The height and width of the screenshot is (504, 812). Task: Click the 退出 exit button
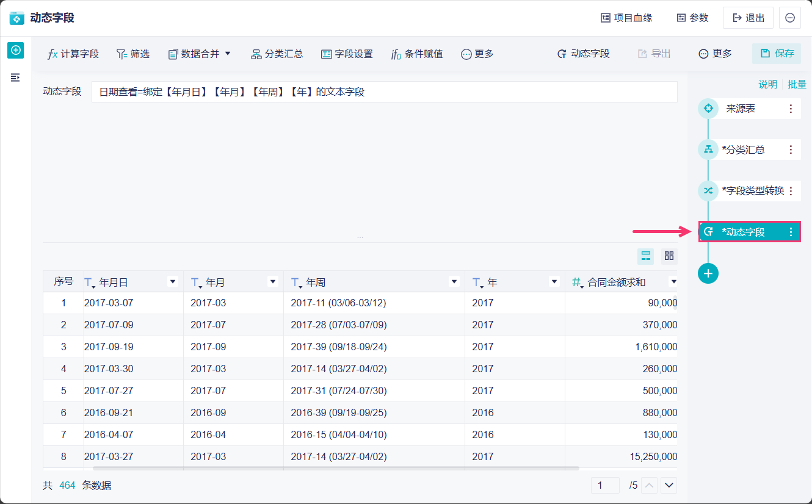pyautogui.click(x=748, y=18)
